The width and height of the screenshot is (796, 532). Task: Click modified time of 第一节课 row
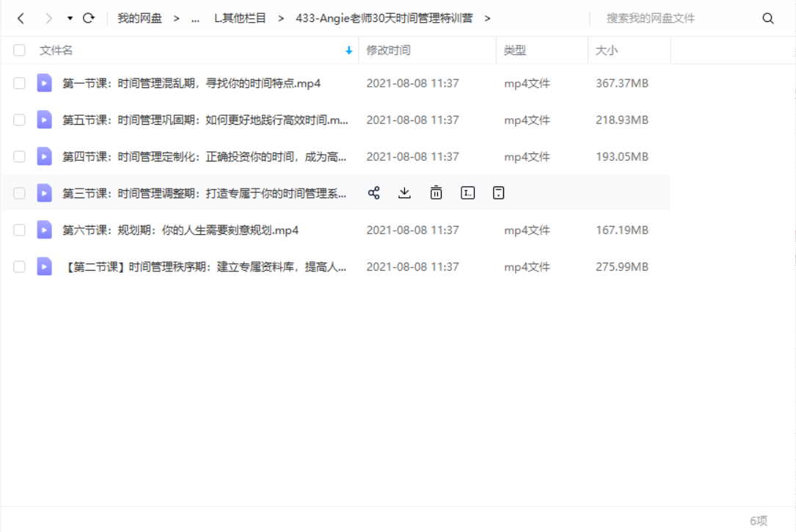[x=413, y=83]
